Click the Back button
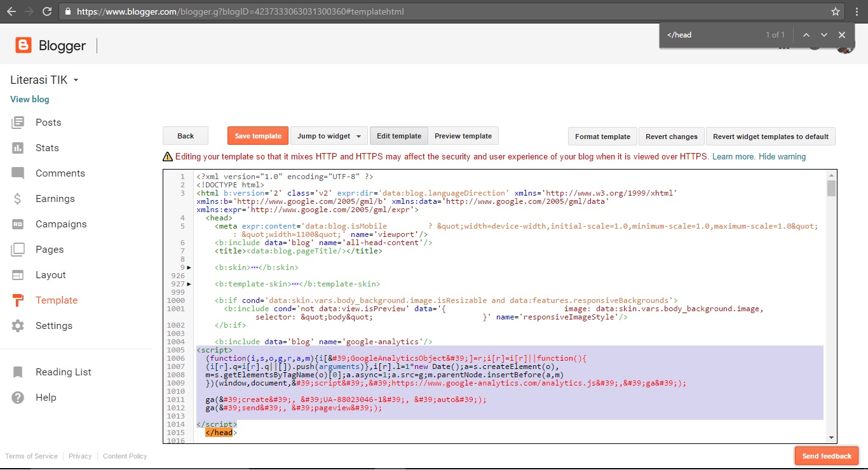This screenshot has width=868, height=470. [x=186, y=136]
